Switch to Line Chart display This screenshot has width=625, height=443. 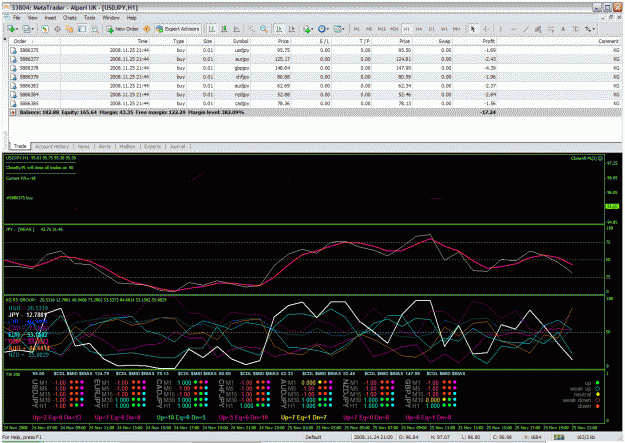237,29
